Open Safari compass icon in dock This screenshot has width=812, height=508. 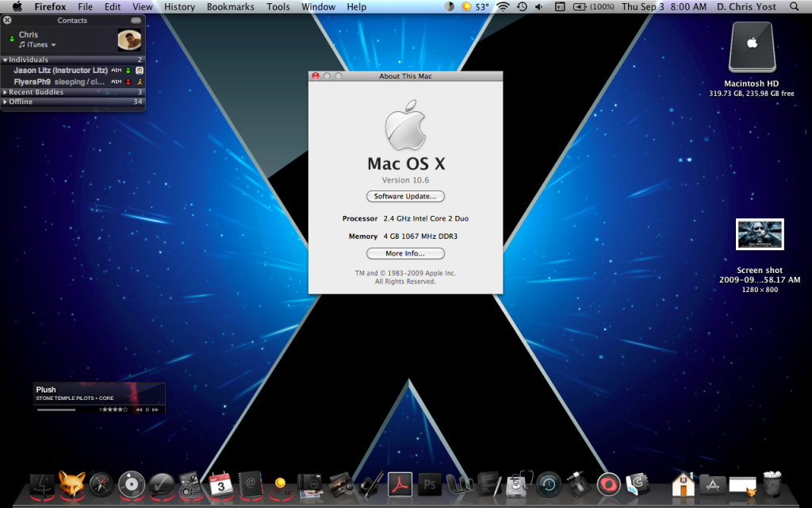(101, 485)
